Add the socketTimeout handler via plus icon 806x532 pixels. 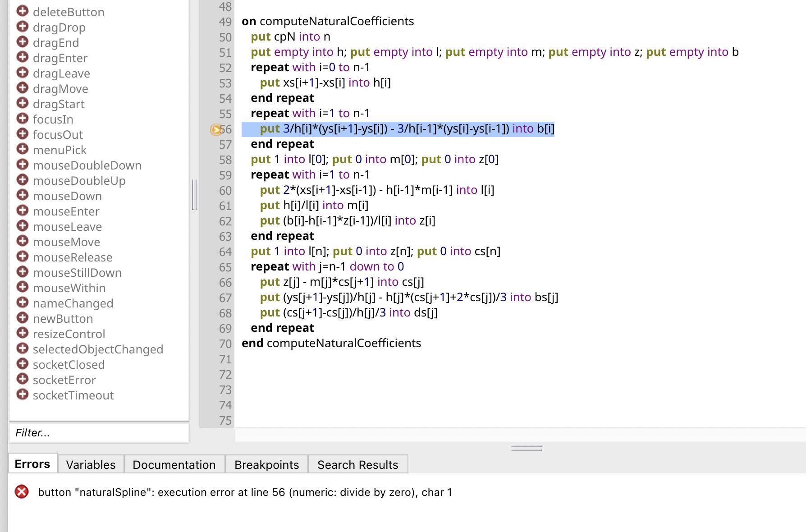click(x=22, y=394)
